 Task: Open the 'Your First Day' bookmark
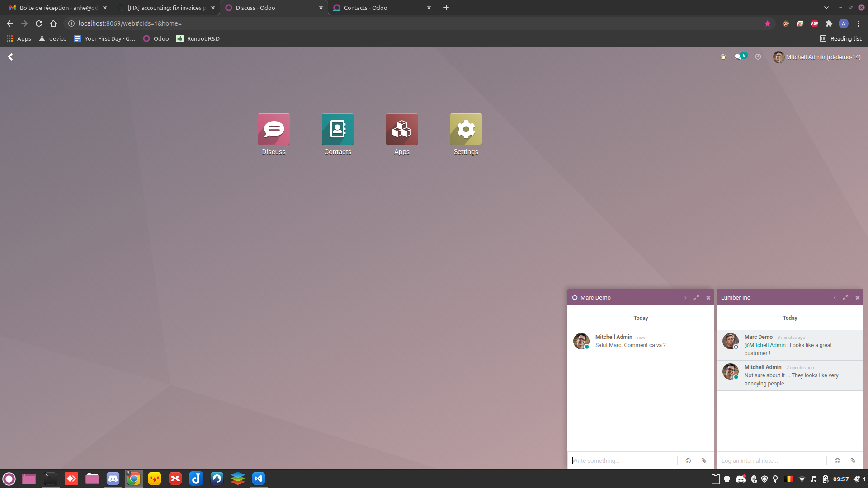(105, 38)
